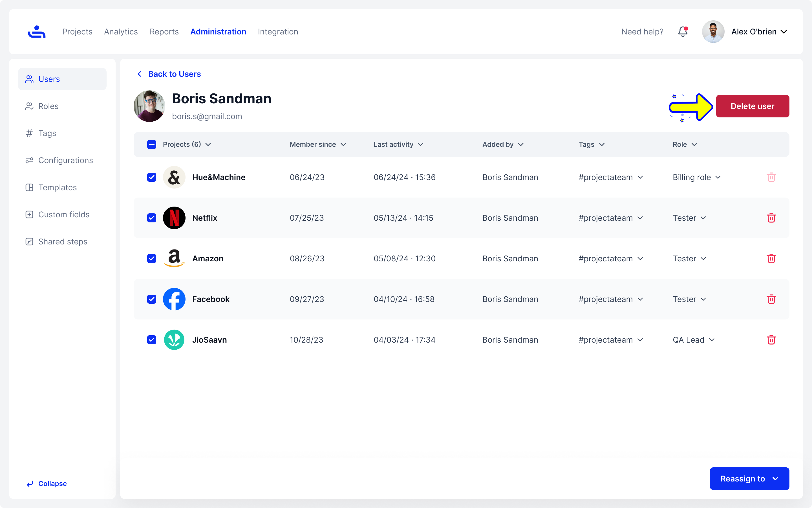Delete the JioSaavn project row
The height and width of the screenshot is (508, 812).
771,340
